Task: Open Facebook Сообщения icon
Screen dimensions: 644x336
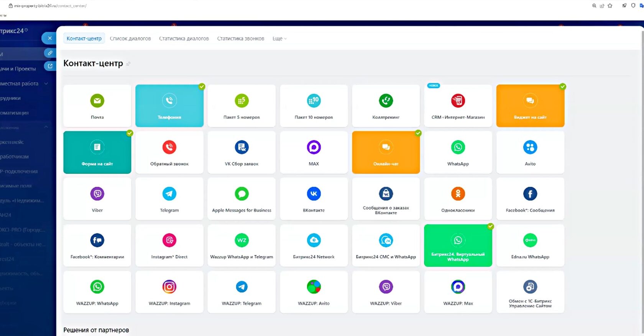Action: (x=530, y=194)
